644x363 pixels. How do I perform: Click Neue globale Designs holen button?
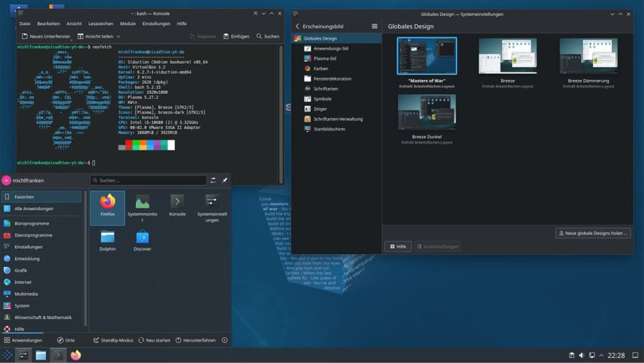(x=593, y=233)
